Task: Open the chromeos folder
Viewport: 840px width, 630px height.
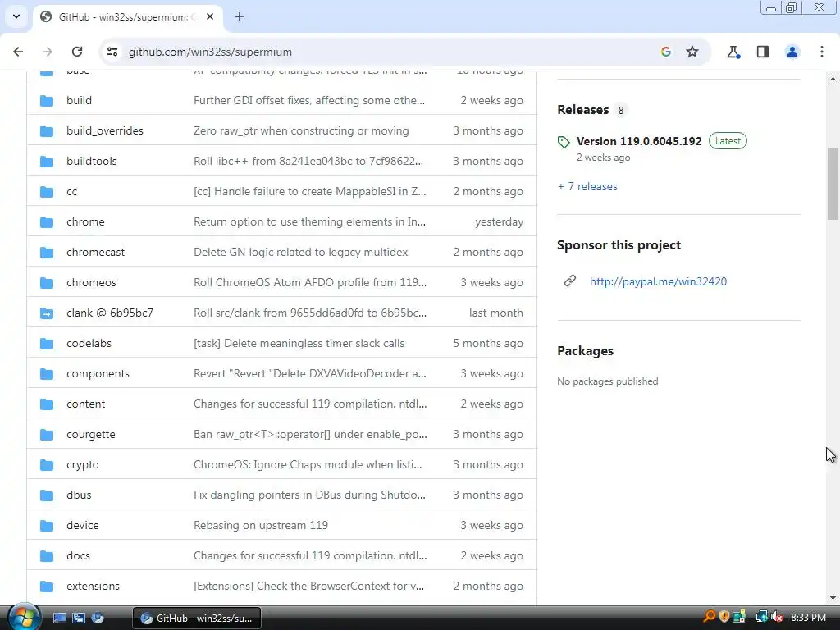Action: click(91, 282)
